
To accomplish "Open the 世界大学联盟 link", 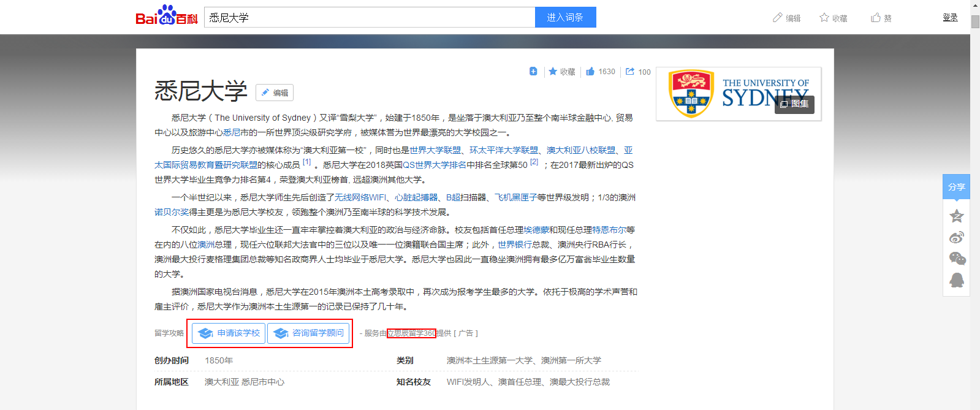I will [x=435, y=150].
